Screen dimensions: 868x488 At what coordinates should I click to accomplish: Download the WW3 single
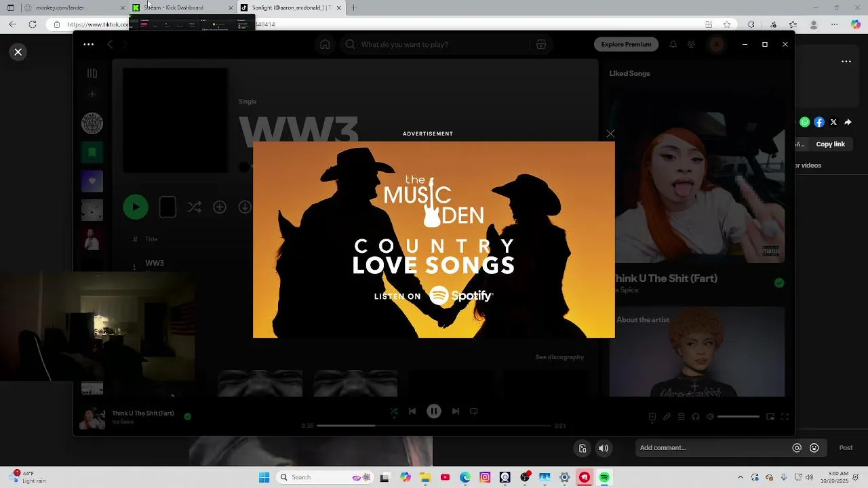[245, 207]
